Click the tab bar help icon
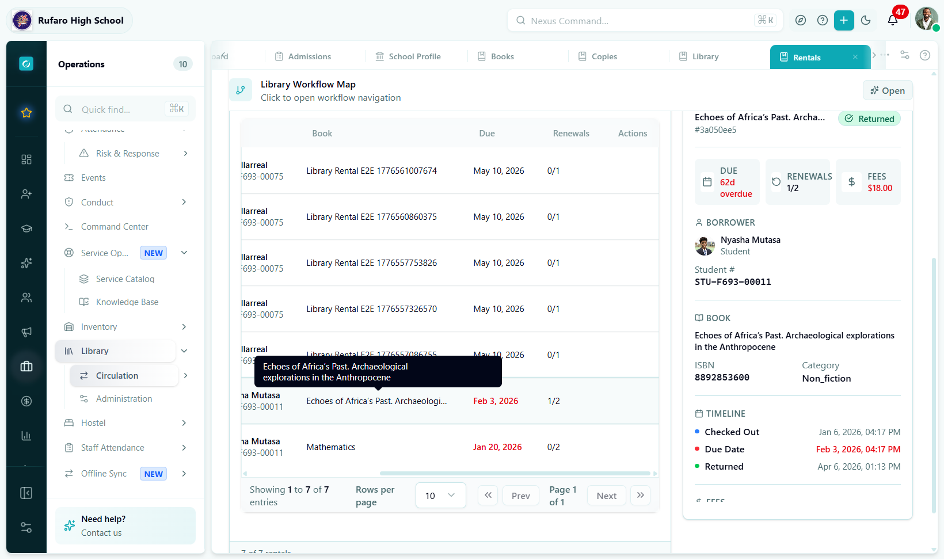 click(x=925, y=55)
